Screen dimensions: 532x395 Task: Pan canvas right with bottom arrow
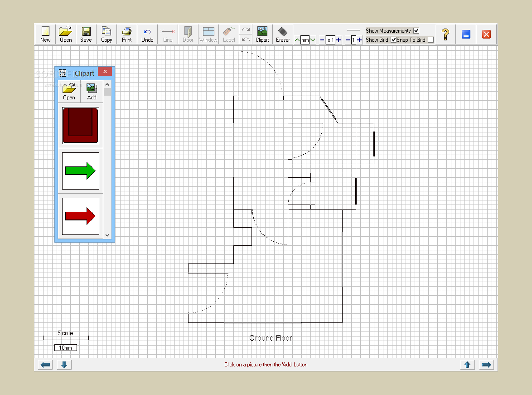(486, 365)
